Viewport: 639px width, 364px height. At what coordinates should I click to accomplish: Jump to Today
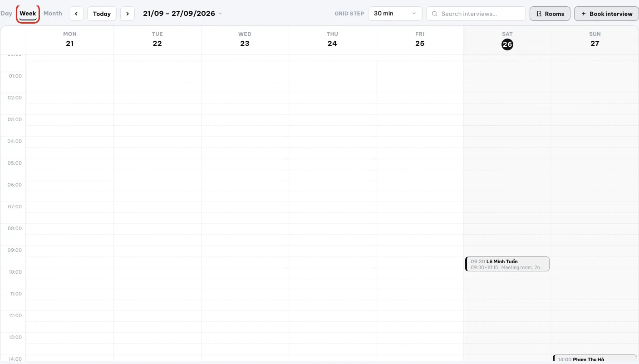coord(102,14)
